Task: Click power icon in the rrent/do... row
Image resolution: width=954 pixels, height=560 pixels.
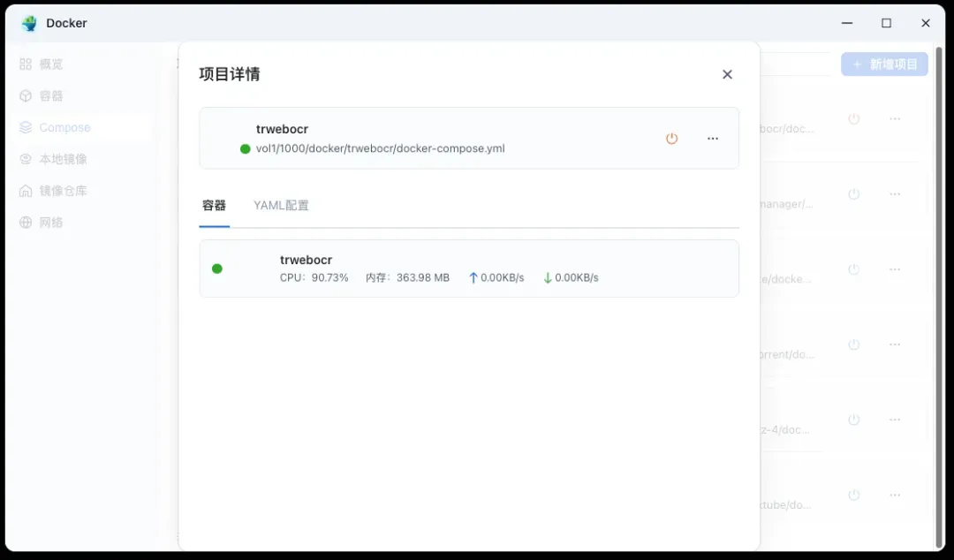Action: [x=854, y=344]
